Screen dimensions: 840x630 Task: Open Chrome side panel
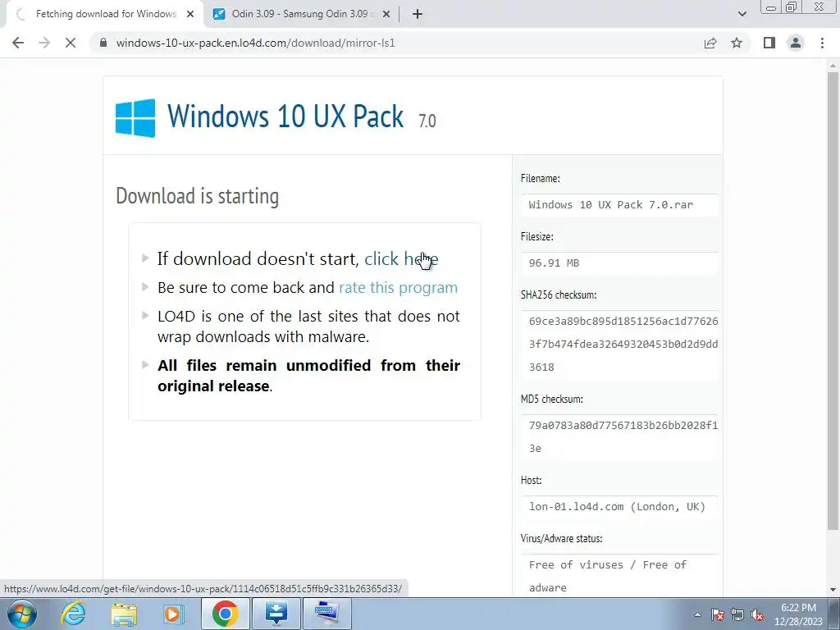[769, 43]
